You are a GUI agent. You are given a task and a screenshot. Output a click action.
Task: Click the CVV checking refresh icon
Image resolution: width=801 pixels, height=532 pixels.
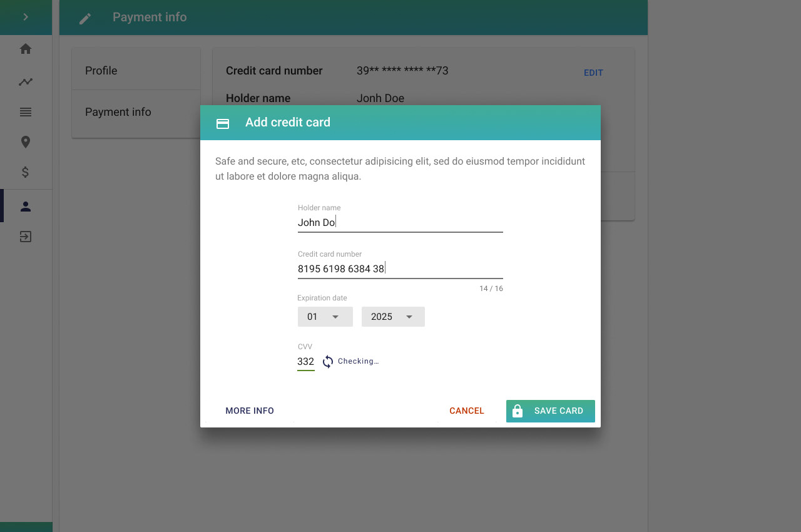coord(328,362)
